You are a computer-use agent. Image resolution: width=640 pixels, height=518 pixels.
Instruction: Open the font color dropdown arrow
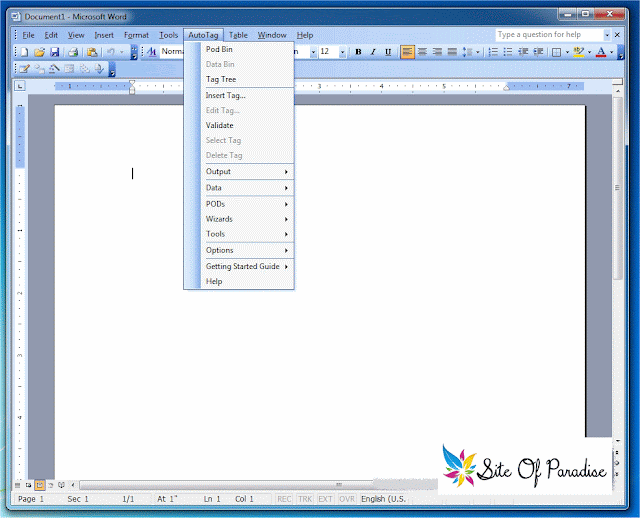611,52
